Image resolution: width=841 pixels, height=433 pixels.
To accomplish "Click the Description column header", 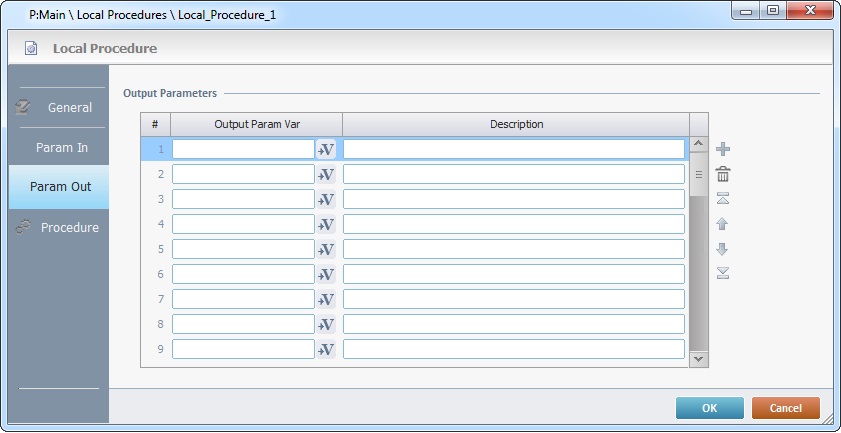I will tap(516, 124).
